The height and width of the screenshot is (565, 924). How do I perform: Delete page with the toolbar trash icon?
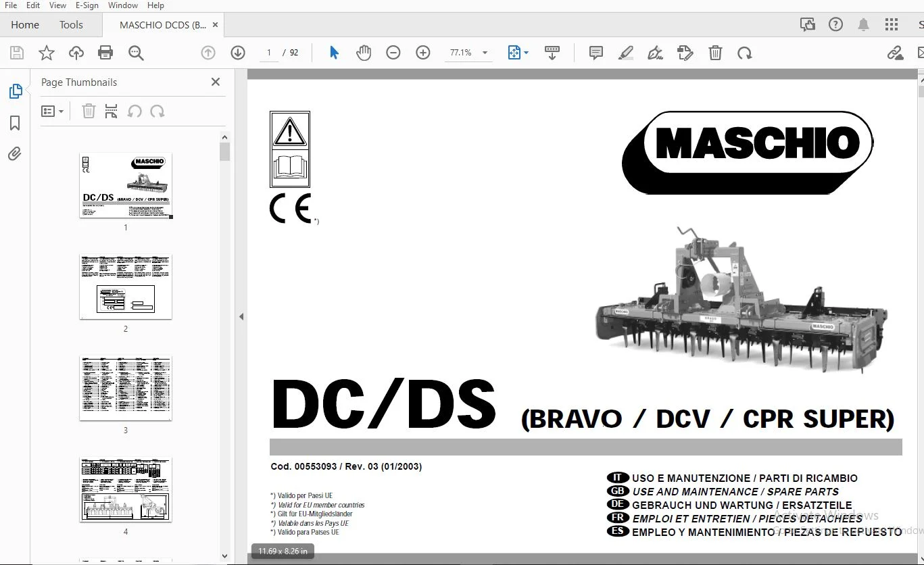coord(715,53)
